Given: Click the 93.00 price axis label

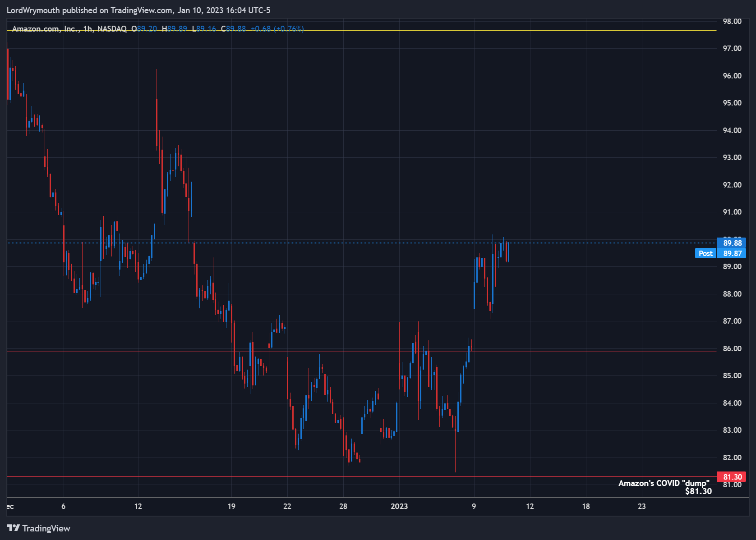Looking at the screenshot, I should (732, 157).
